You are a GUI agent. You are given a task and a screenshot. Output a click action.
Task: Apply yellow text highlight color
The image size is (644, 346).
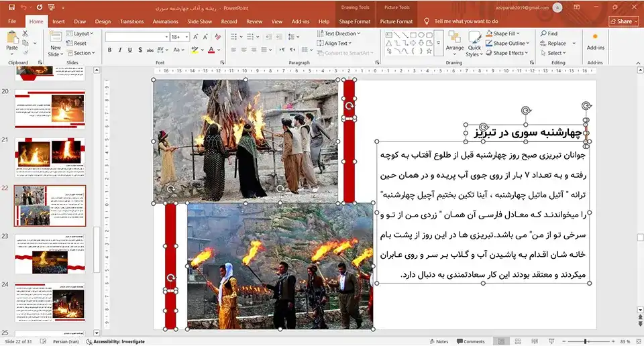195,50
